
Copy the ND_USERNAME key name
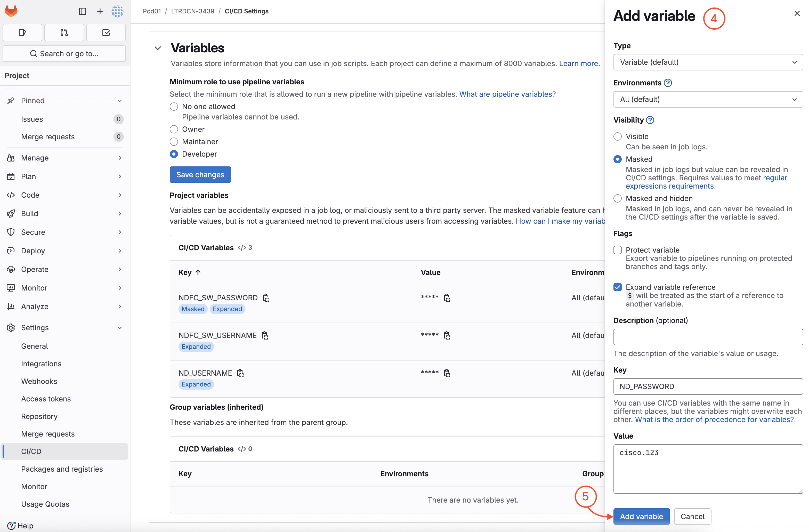tap(240, 373)
